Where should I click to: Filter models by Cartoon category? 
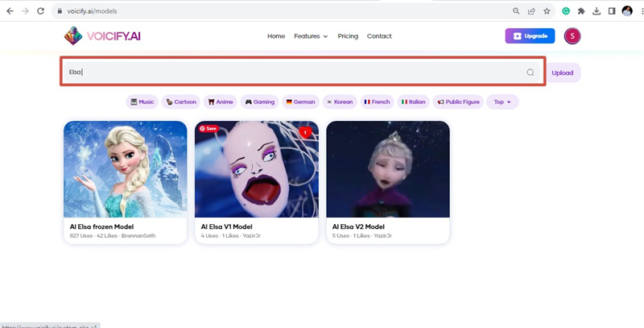(x=180, y=102)
